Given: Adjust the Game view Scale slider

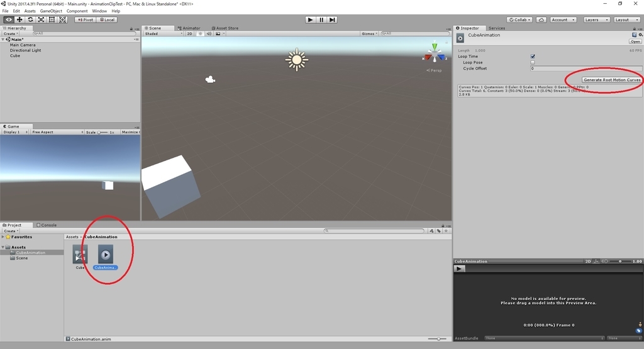Looking at the screenshot, I should point(103,132).
